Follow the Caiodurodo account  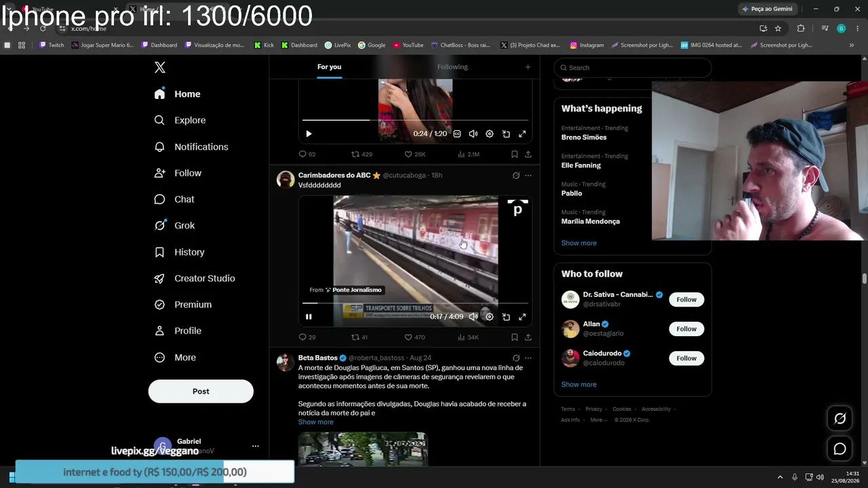[686, 358]
